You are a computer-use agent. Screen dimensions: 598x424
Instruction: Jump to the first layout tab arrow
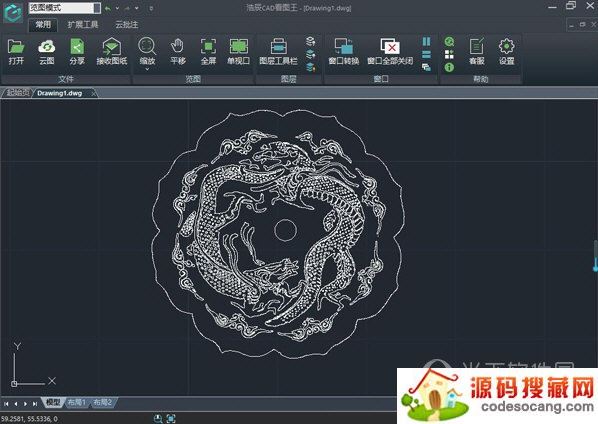6,403
